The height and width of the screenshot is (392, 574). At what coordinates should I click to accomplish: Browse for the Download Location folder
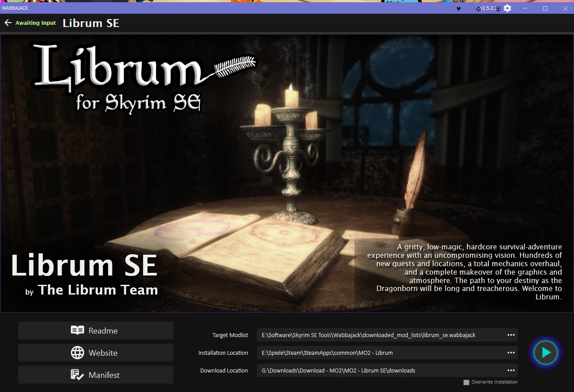point(511,370)
